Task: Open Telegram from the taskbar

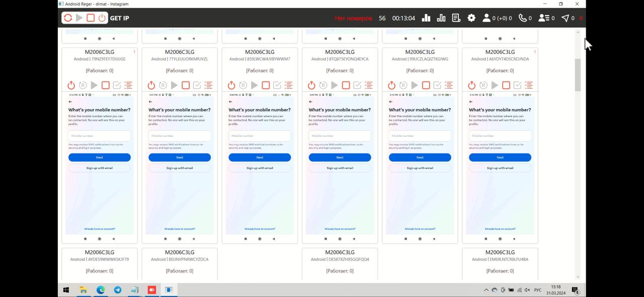Action: 118,290
